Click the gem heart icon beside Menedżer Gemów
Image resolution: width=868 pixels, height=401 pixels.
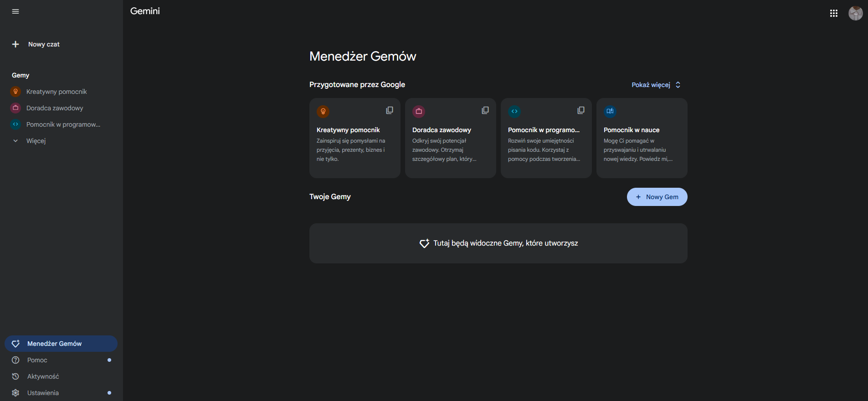(15, 344)
